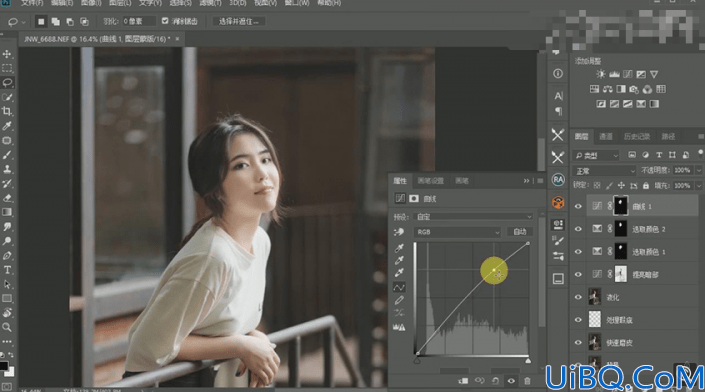
Task: Select the Horizontal Type tool
Action: (7, 270)
